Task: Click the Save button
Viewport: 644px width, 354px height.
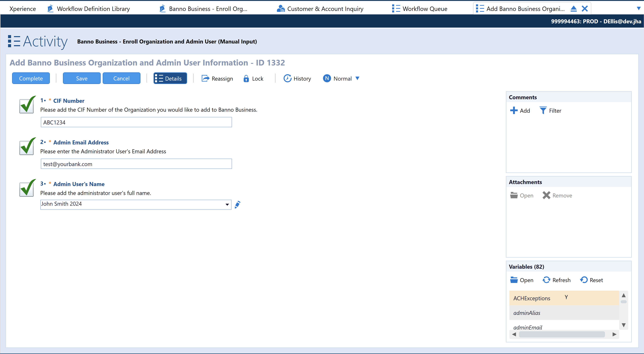Action: point(82,78)
